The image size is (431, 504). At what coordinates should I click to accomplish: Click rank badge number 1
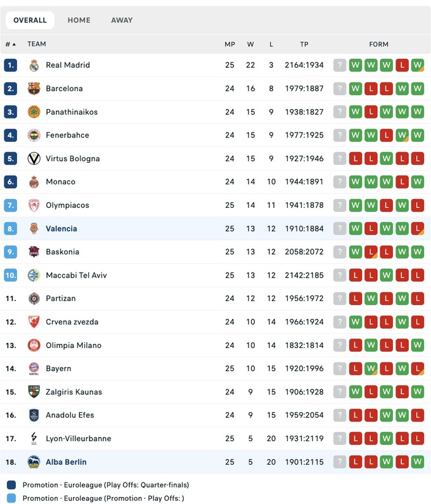(10, 65)
